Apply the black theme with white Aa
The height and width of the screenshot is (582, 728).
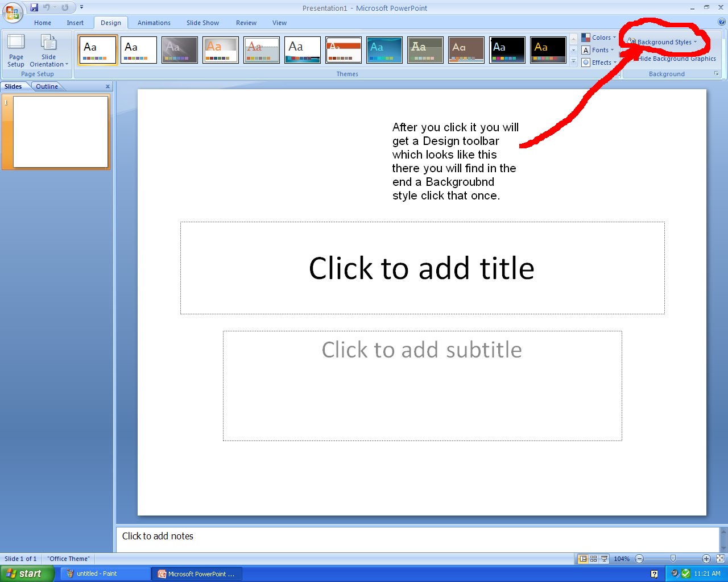click(507, 49)
